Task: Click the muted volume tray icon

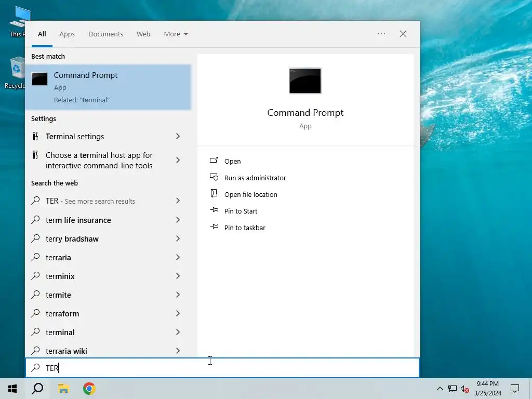Action: (x=465, y=389)
